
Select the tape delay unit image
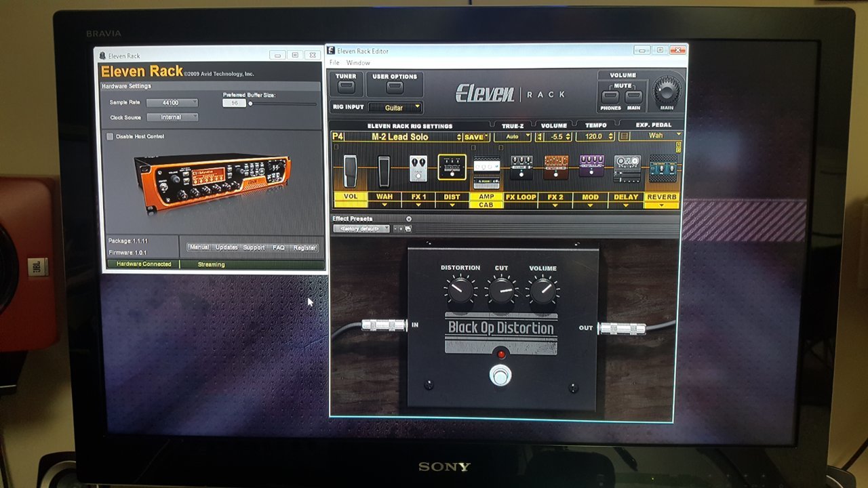[x=627, y=168]
